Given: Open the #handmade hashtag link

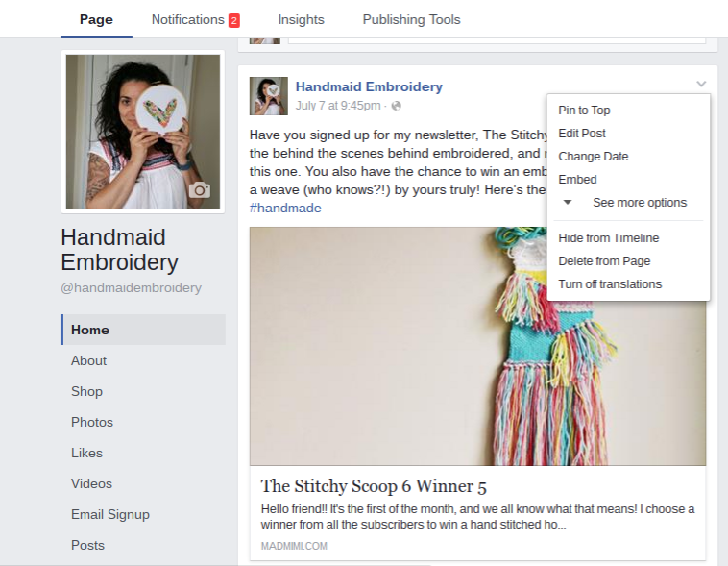Looking at the screenshot, I should pos(285,208).
